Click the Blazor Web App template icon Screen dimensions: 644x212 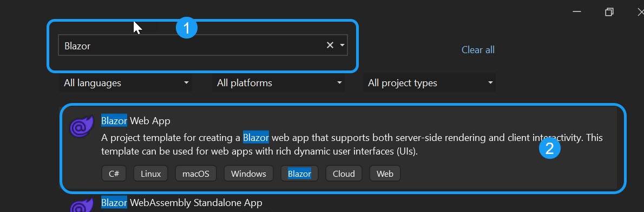pyautogui.click(x=79, y=127)
